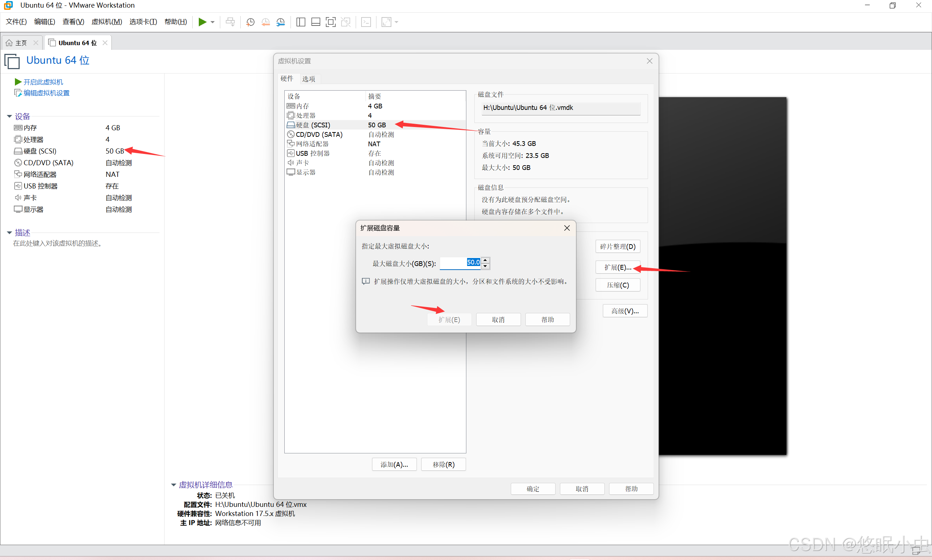932x560 pixels.
Task: Open the 帮助(H) menu
Action: click(175, 22)
